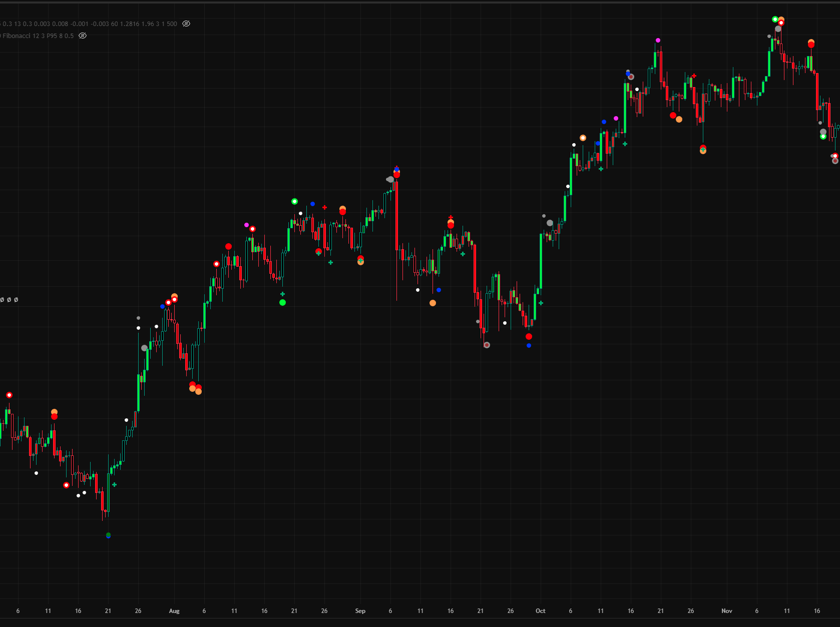Click the indicator values row ending "1.96 3 1 500"
Image resolution: width=840 pixels, height=627 pixels.
(90, 24)
